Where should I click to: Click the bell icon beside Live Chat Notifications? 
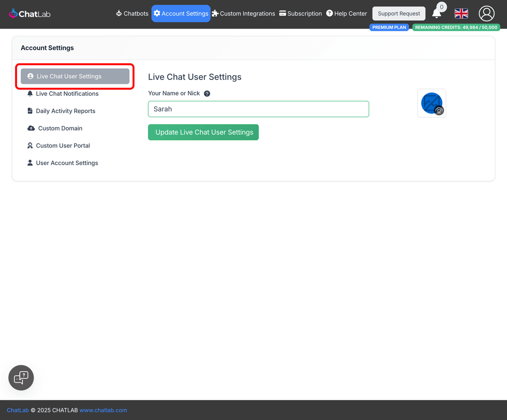[x=30, y=93]
